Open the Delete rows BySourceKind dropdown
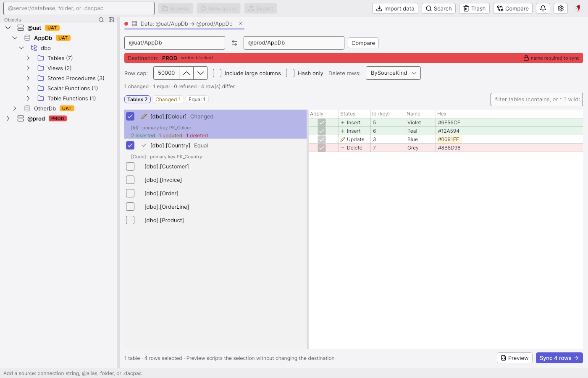 [x=393, y=73]
